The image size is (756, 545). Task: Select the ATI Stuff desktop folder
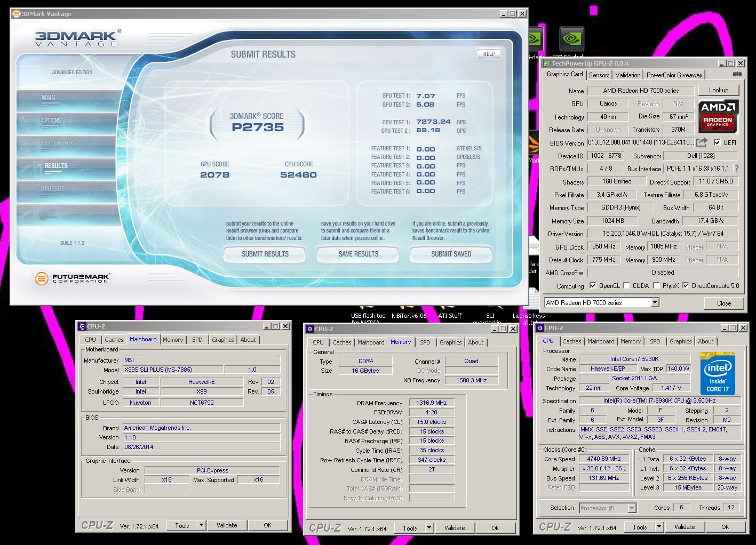coord(450,315)
